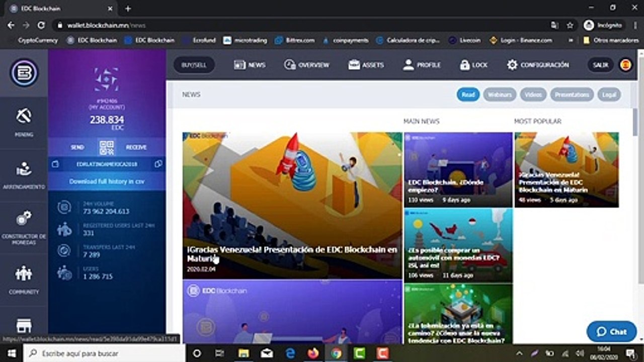The height and width of the screenshot is (362, 644).
Task: Expand the hidden bookmarks overflow chevron
Action: (x=571, y=40)
